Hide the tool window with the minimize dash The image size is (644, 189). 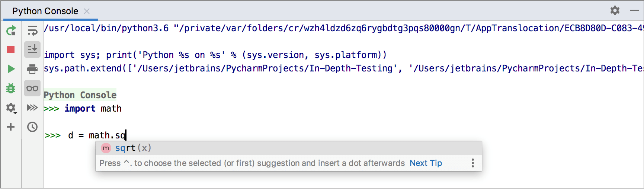[x=634, y=10]
